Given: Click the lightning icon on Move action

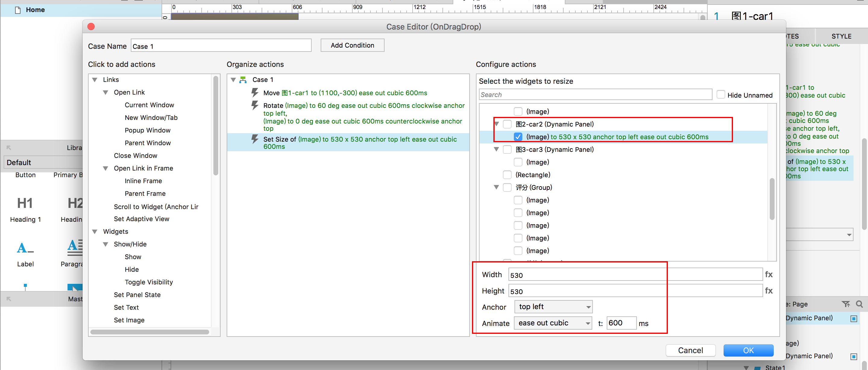Looking at the screenshot, I should pyautogui.click(x=255, y=92).
